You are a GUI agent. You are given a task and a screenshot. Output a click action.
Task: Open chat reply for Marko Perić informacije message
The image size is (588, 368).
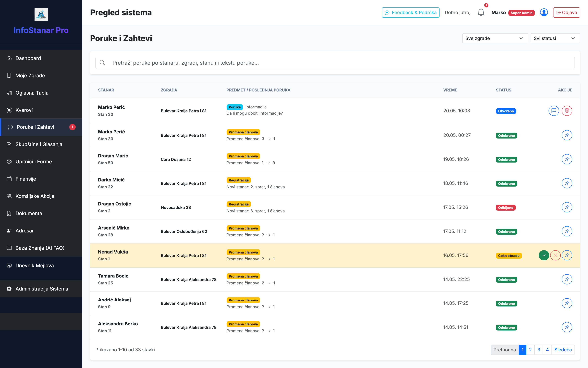pyautogui.click(x=553, y=111)
